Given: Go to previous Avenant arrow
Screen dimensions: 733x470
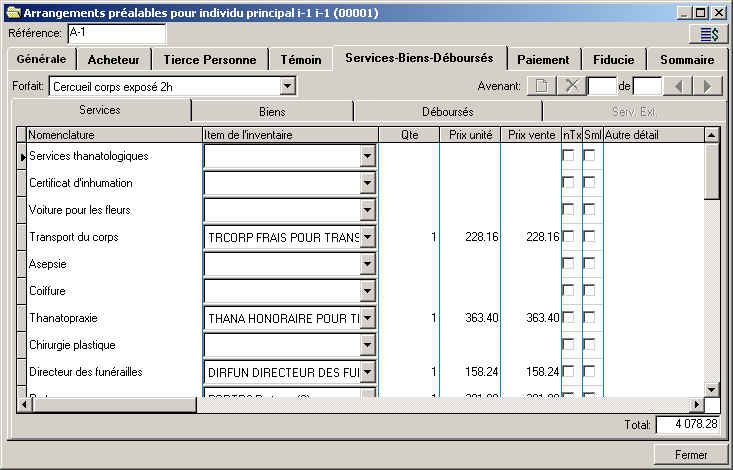Looking at the screenshot, I should tap(678, 86).
